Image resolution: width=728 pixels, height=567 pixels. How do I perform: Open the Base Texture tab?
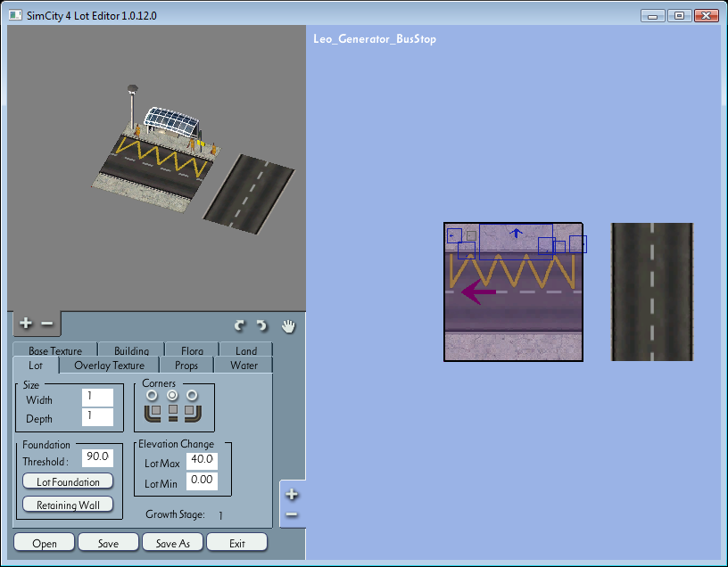(x=55, y=349)
